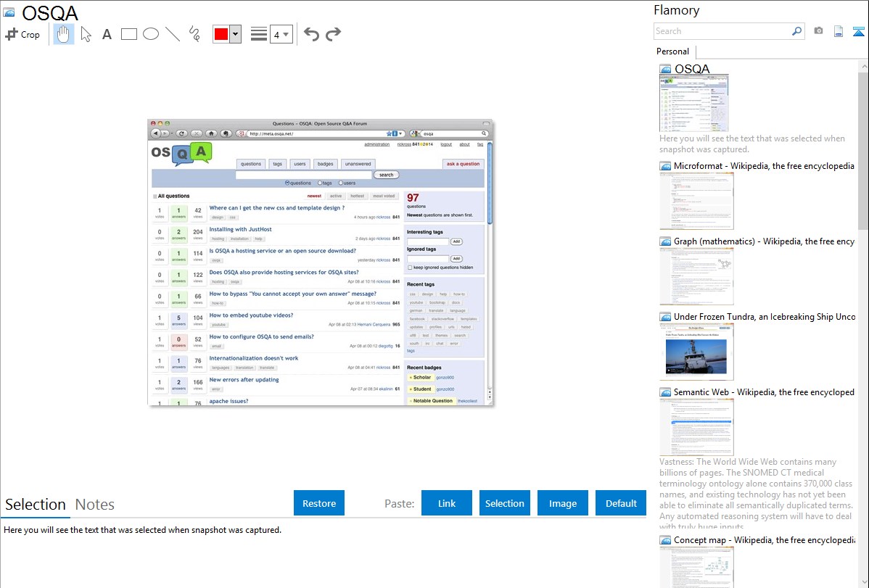Click the line thickness icon
This screenshot has height=588, width=869.
coord(259,34)
